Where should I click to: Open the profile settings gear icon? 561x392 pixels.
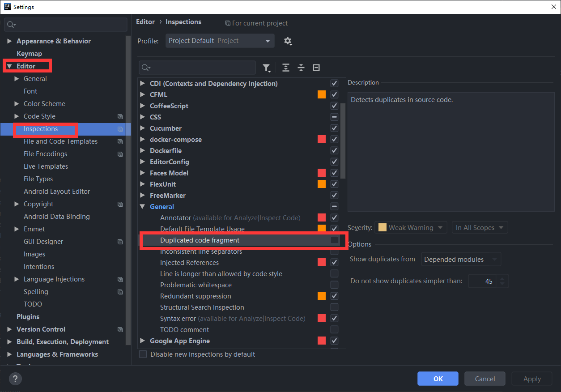tap(288, 41)
